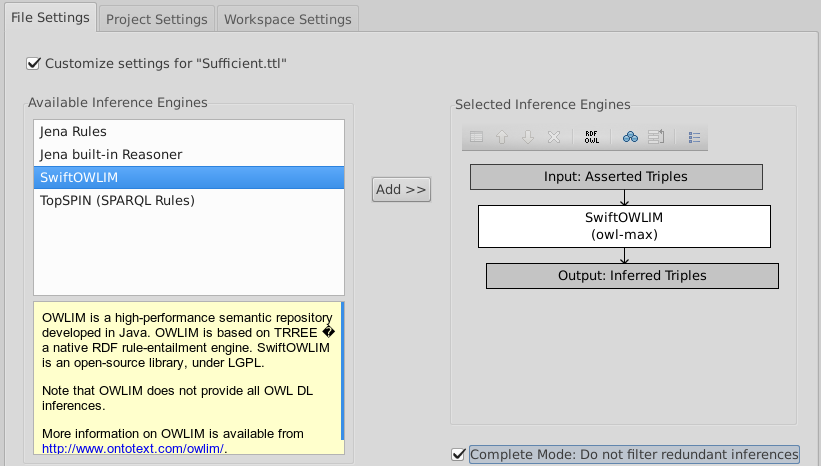The image size is (821, 466).
Task: Click the configure engine table icon
Action: (477, 137)
